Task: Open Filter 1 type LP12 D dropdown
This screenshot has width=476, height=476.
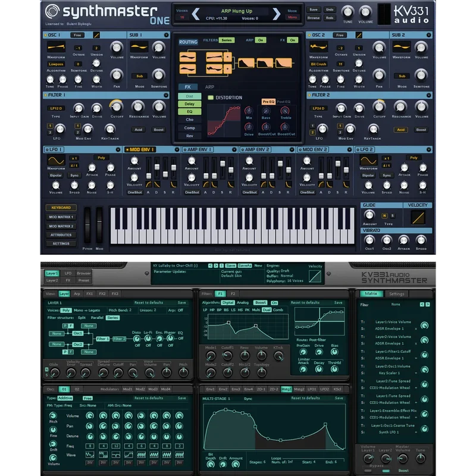Action: 56,108
